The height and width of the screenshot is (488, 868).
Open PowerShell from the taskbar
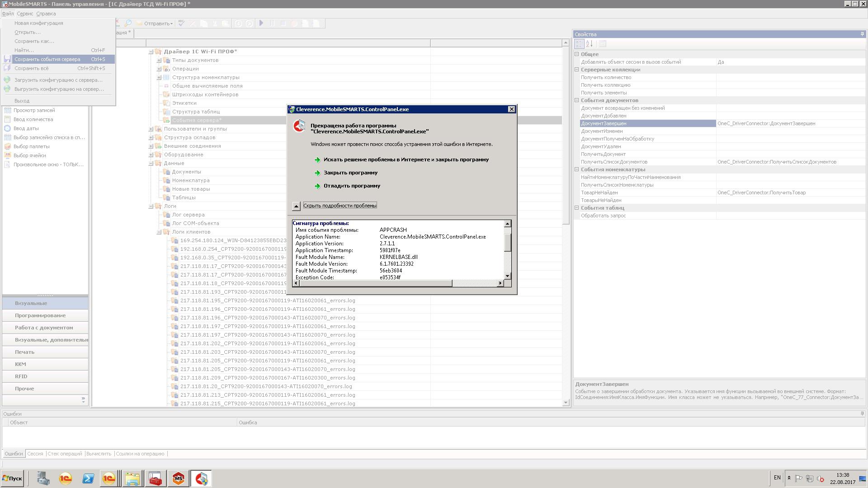pos(88,479)
